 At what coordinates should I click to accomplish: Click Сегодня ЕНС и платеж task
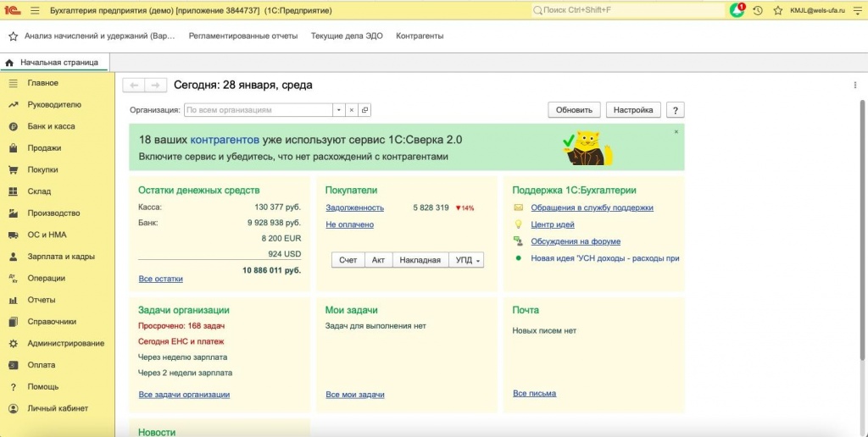coord(181,342)
